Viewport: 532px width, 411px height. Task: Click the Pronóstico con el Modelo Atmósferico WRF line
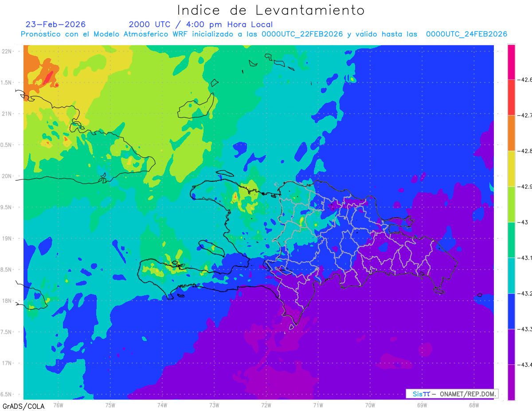tap(264, 34)
